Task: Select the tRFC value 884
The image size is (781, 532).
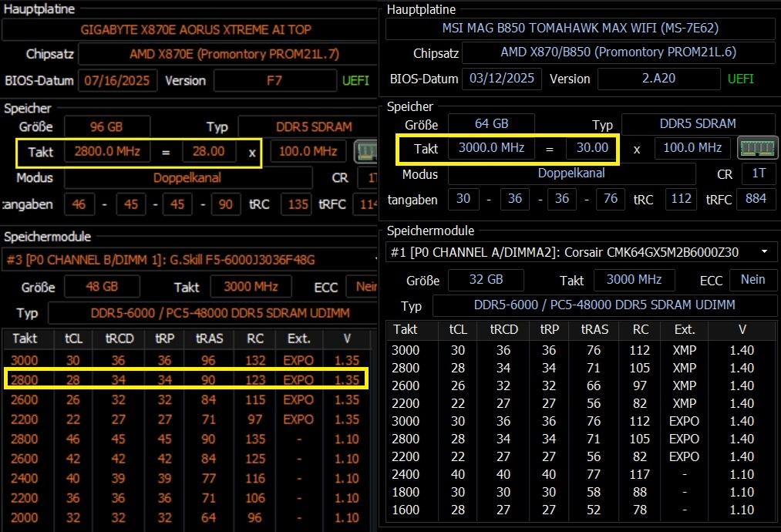Action: (756, 199)
